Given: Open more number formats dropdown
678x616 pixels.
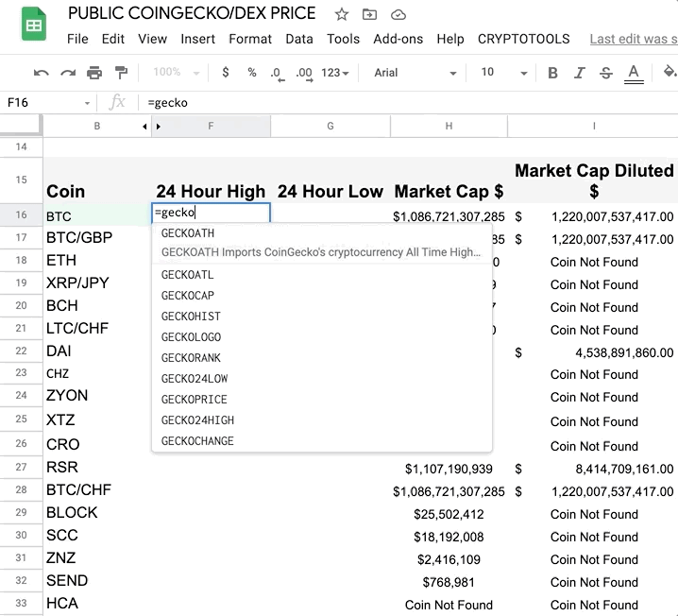Looking at the screenshot, I should coord(334,73).
